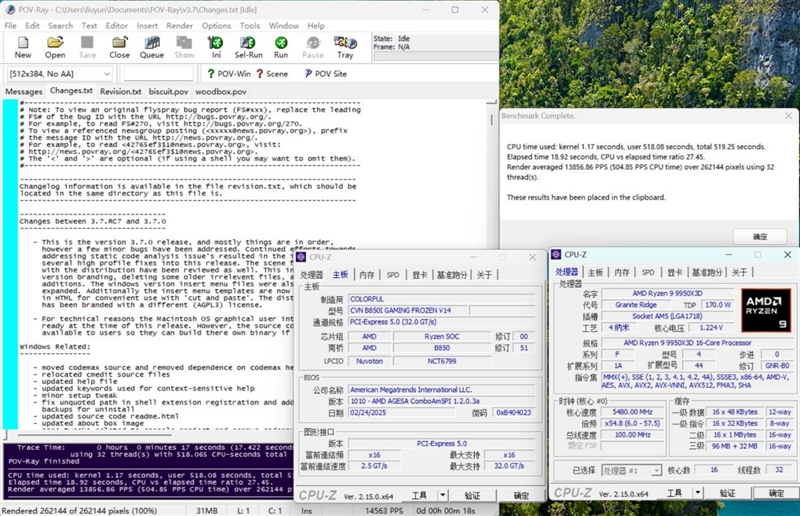Open the Scene help link
This screenshot has height=516, width=800.
(x=272, y=74)
